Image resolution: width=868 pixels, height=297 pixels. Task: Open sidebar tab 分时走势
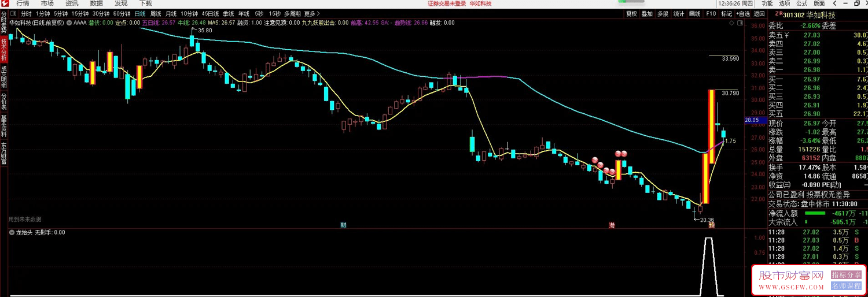click(4, 24)
